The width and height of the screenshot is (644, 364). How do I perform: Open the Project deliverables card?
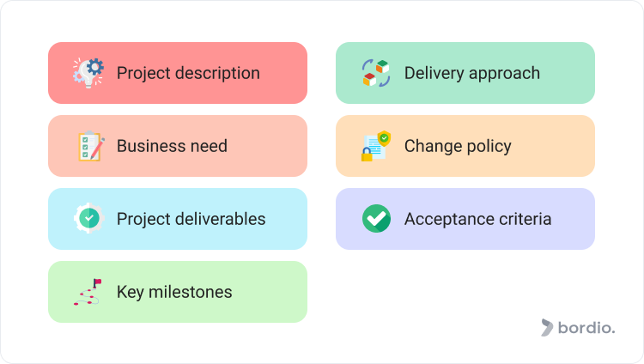tap(178, 219)
